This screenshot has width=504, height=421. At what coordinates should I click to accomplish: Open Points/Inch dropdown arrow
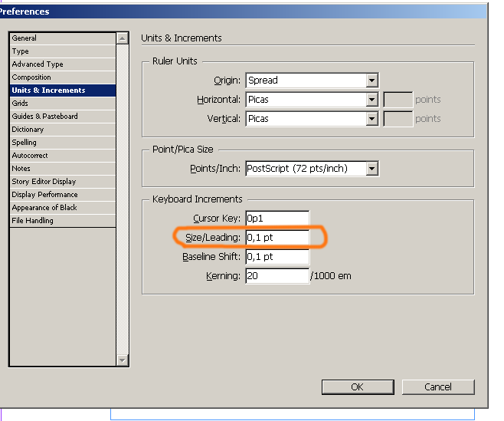tap(371, 169)
